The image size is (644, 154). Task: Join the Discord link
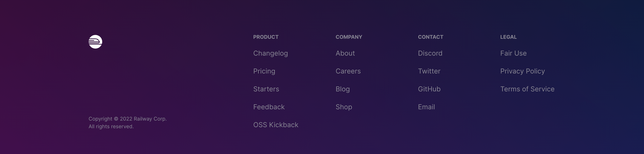(430, 53)
